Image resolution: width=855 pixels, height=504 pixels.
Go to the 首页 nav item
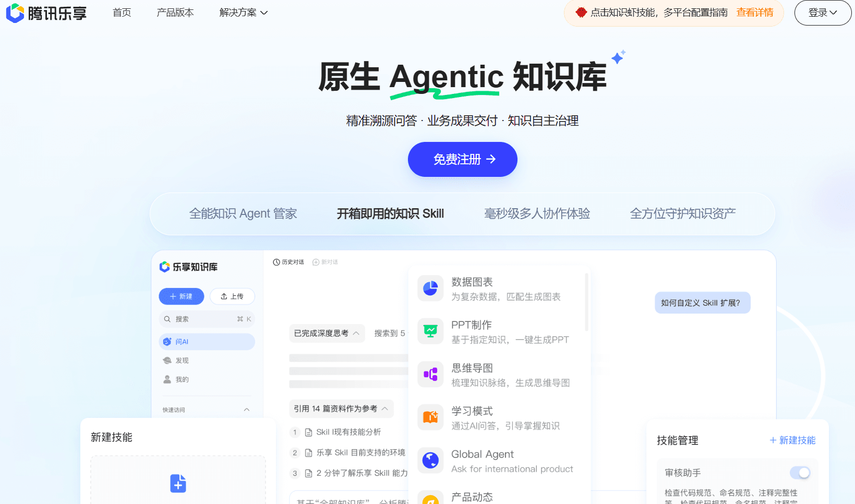tap(122, 13)
